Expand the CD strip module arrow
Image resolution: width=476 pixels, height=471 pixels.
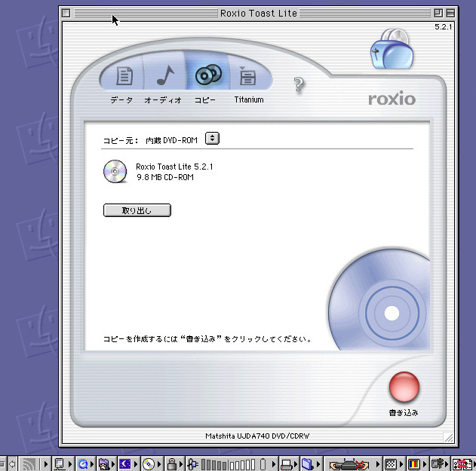[x=158, y=464]
